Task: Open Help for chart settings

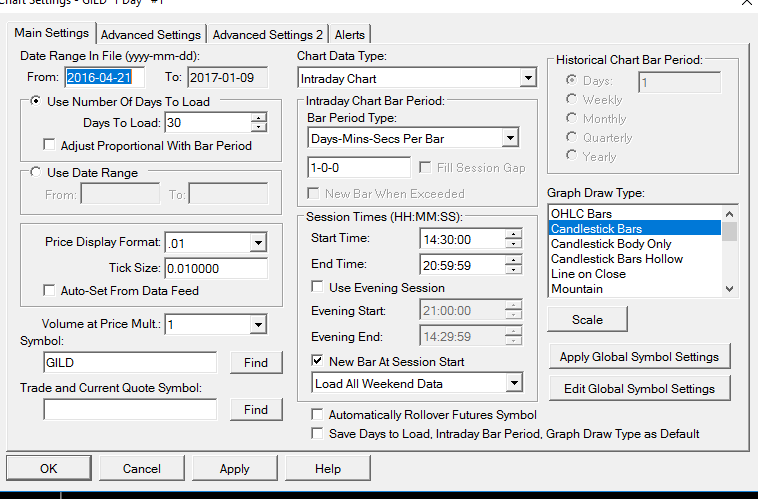Action: click(328, 468)
